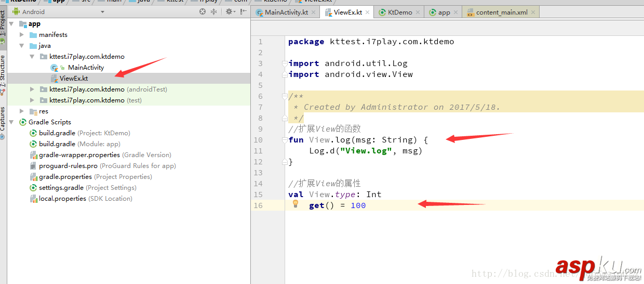Click file icon of gradle.properties
Screen dimensions: 644x284
(33, 177)
